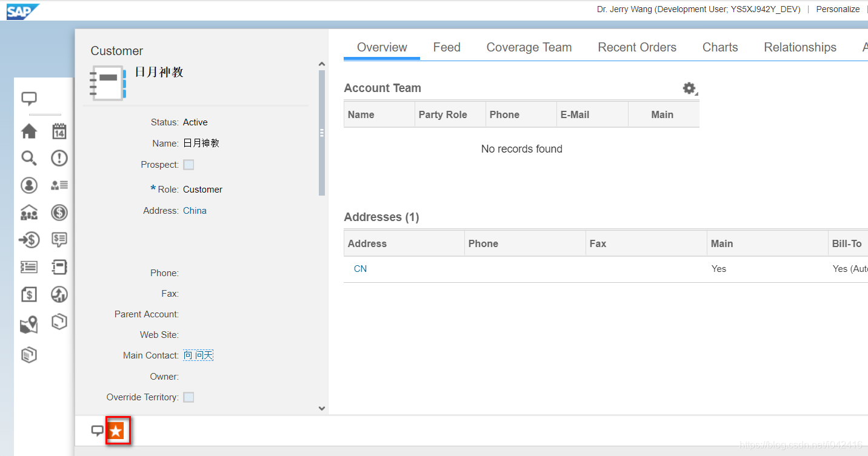
Task: Go to the Home icon in sidebar
Action: pos(29,131)
